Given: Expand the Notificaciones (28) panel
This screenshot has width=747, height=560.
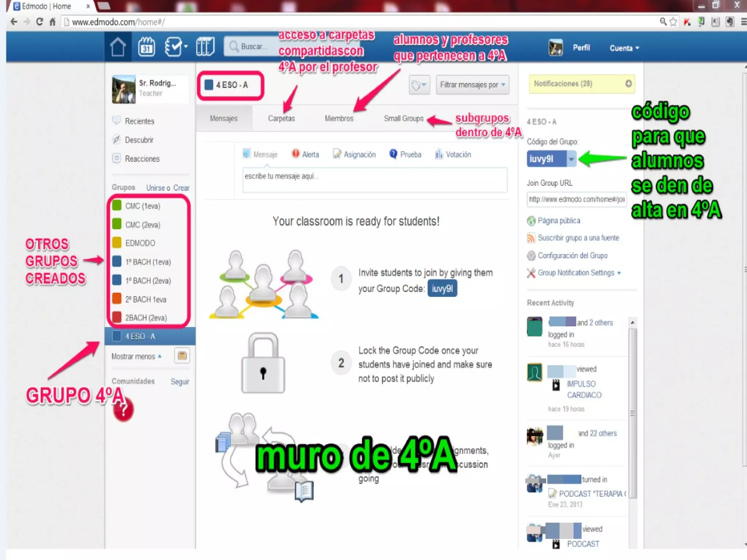Looking at the screenshot, I should click(x=628, y=83).
